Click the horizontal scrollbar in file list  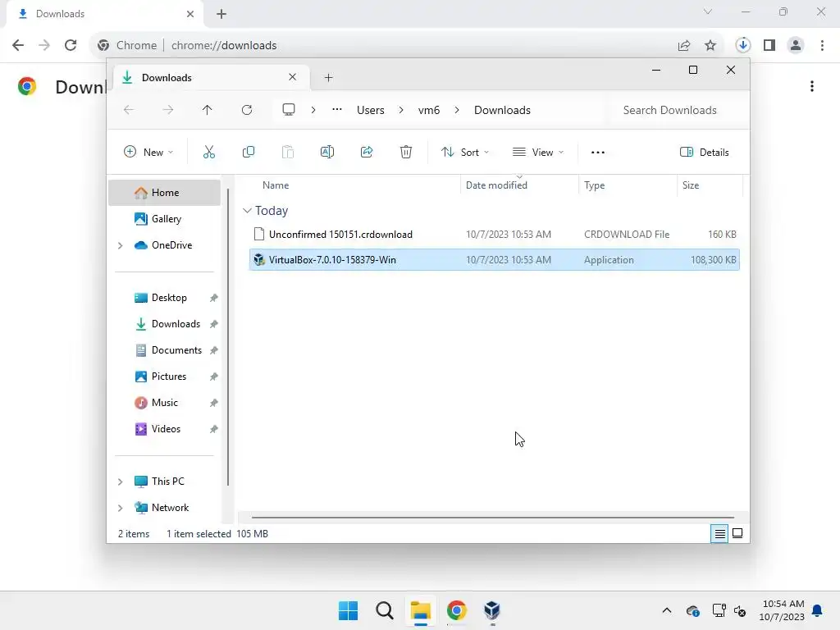(x=493, y=518)
